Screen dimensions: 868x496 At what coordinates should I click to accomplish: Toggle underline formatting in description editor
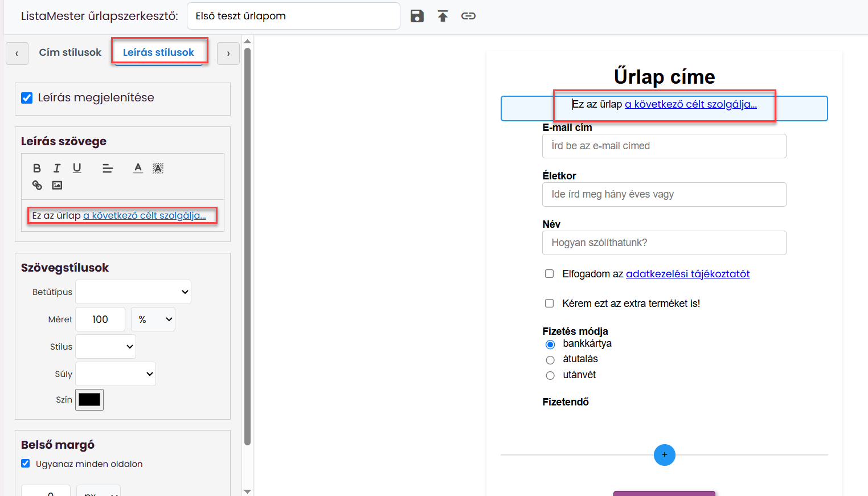pos(77,168)
